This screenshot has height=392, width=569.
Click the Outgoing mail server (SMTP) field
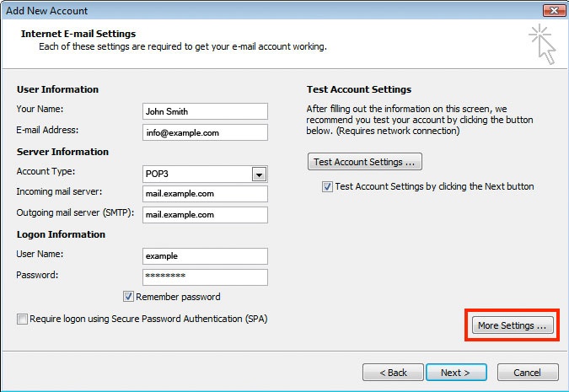205,215
